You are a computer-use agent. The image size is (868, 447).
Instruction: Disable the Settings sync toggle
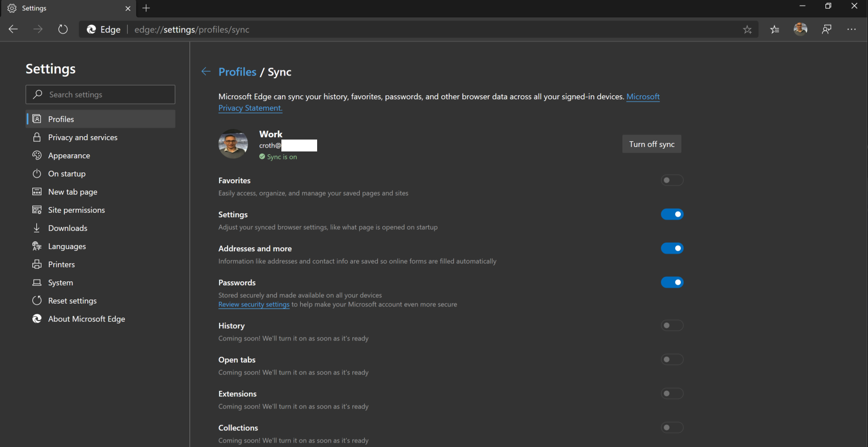click(672, 214)
